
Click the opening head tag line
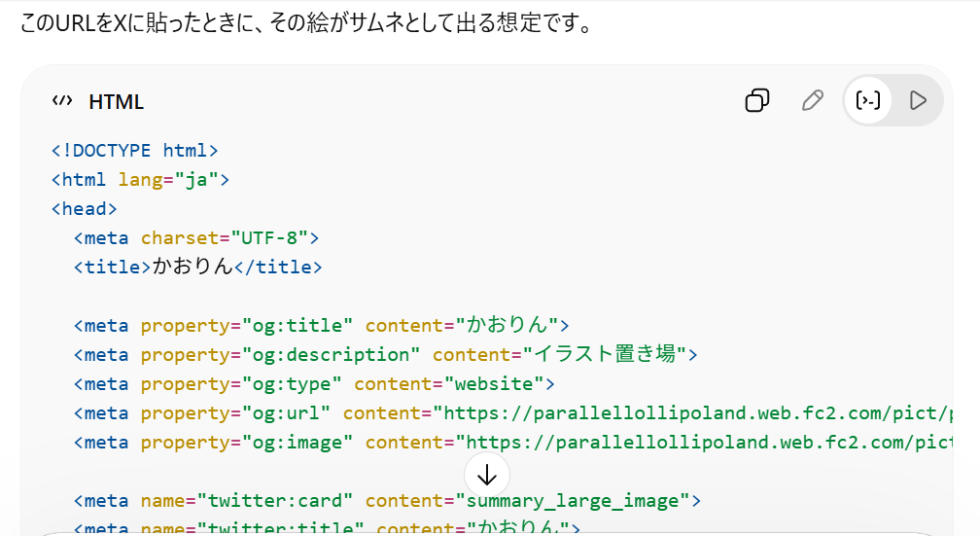(x=84, y=208)
